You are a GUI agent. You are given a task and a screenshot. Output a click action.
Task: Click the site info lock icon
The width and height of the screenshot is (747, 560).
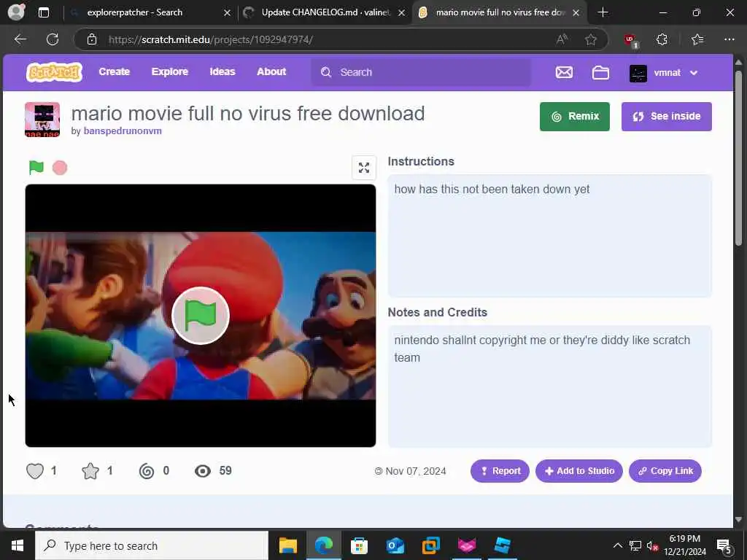tap(92, 39)
